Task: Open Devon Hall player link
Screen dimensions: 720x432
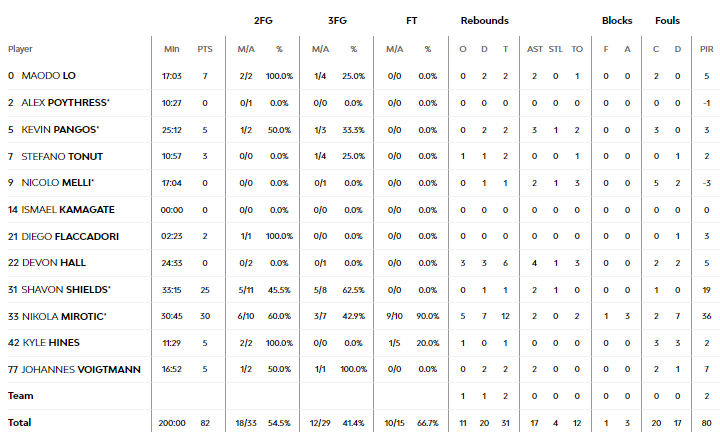Action: point(54,263)
